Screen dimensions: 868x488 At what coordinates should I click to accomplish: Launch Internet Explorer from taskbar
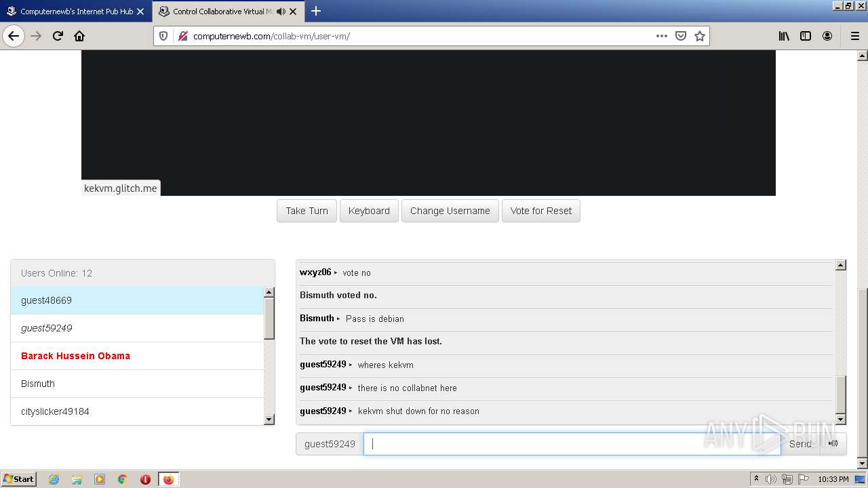coord(54,479)
